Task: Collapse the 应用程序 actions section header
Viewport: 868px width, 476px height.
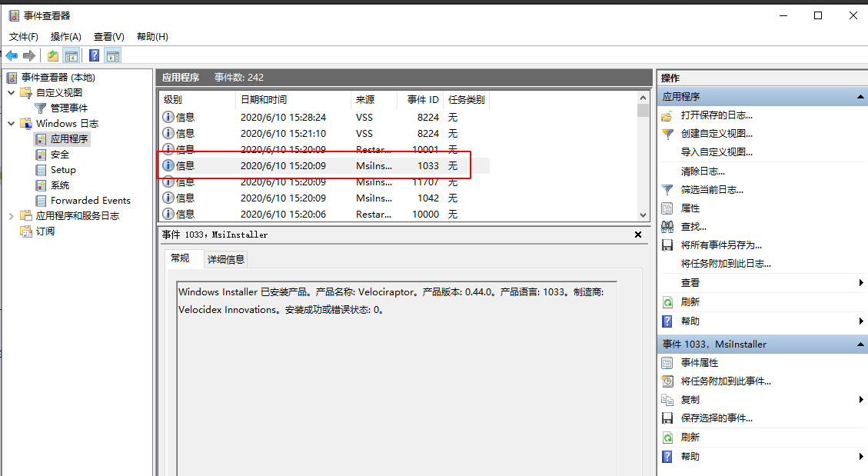Action: (x=860, y=97)
